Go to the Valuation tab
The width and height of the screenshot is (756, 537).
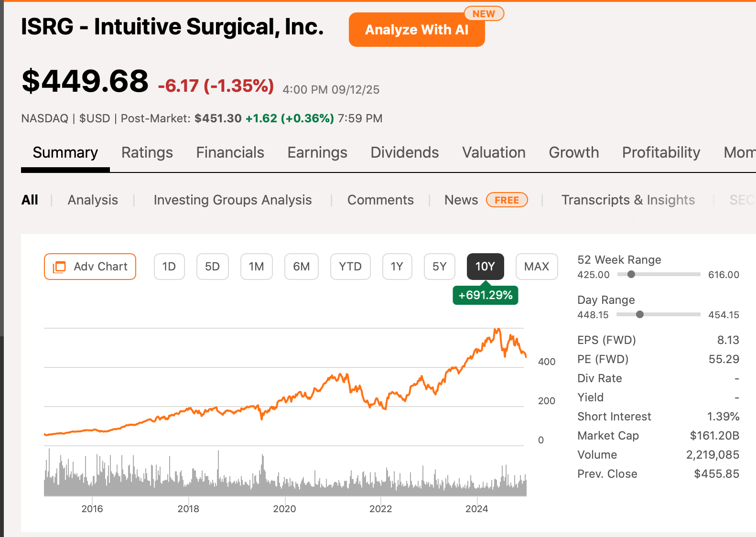click(493, 152)
